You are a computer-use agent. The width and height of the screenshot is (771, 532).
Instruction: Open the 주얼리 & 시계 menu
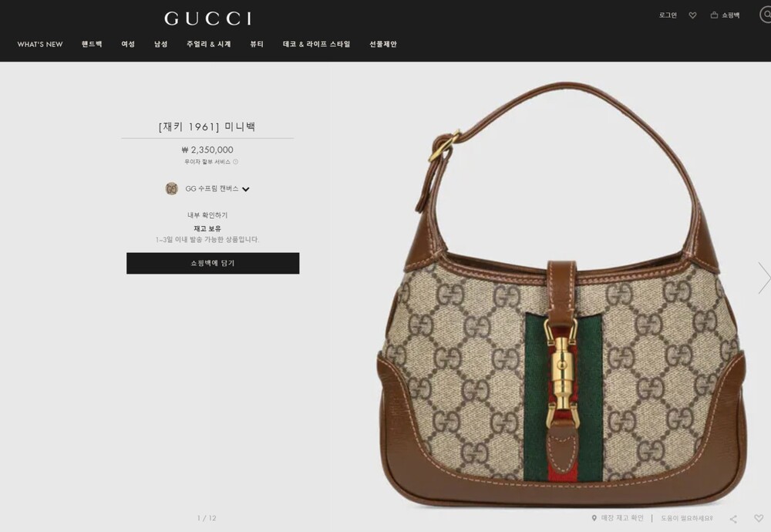pyautogui.click(x=208, y=44)
